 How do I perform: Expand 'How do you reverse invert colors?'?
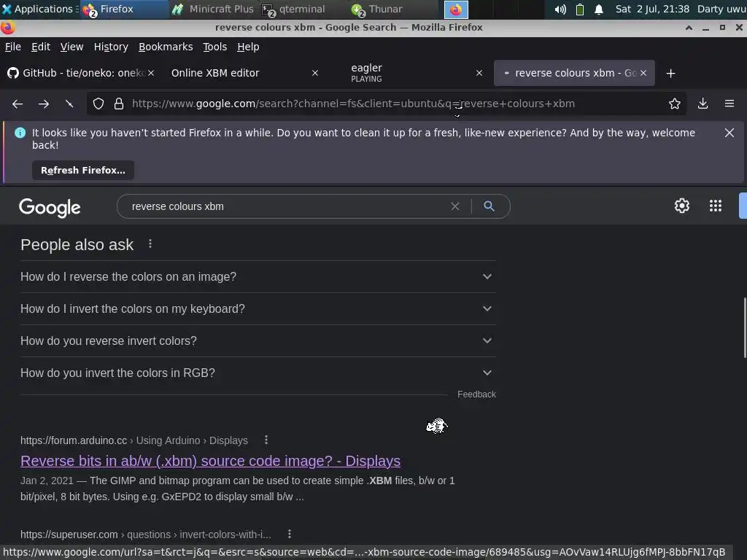[x=258, y=341]
